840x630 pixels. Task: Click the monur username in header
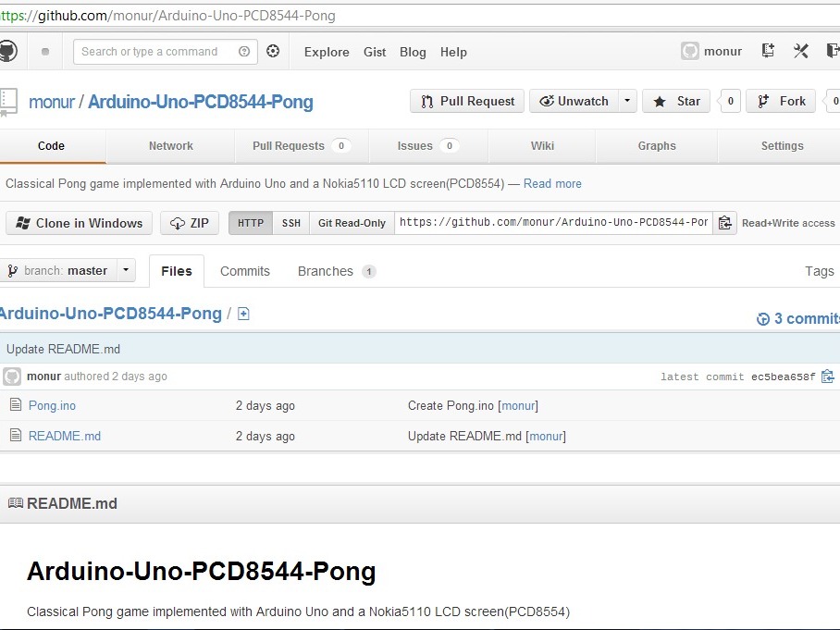point(723,52)
